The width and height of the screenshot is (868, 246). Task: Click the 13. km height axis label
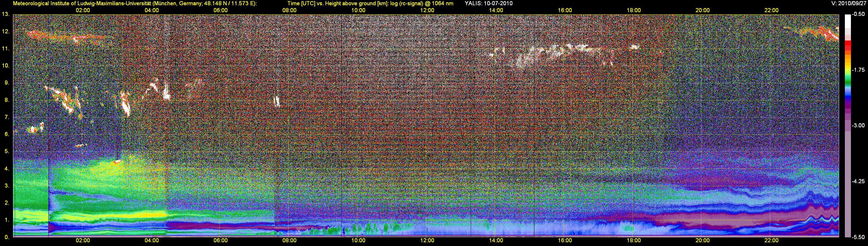[5, 14]
